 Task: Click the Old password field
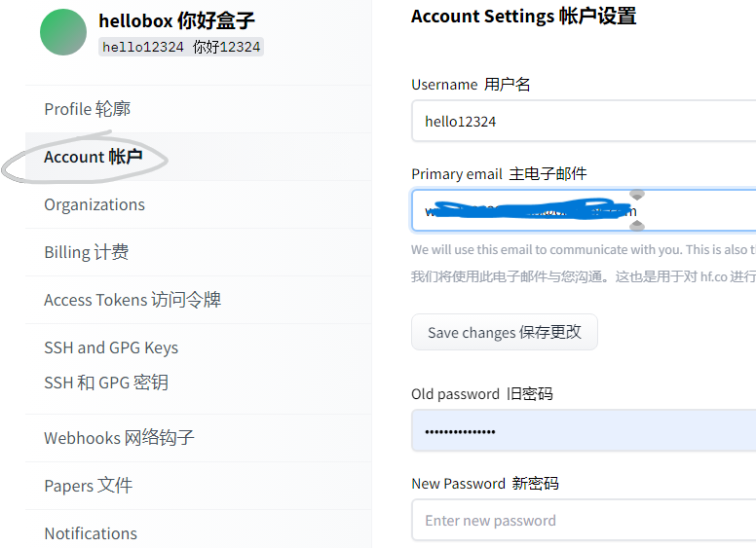[585, 430]
